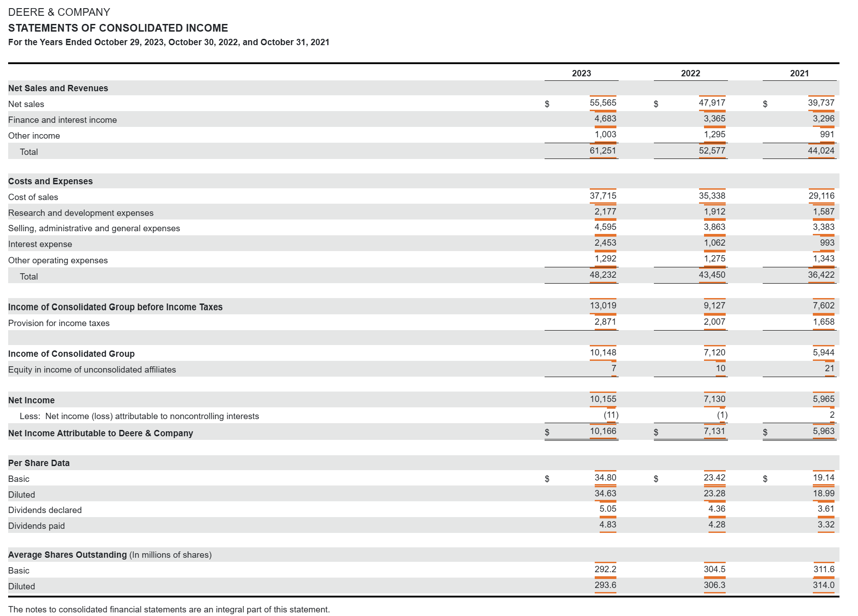The height and width of the screenshot is (616, 858).
Task: Click the notes to consolidated financial statements footnote
Action: 169,608
